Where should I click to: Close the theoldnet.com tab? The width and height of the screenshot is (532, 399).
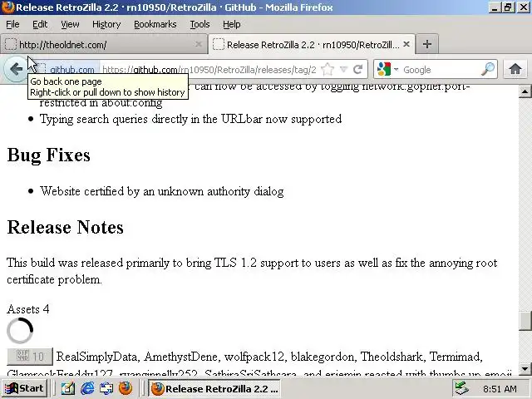click(x=199, y=44)
